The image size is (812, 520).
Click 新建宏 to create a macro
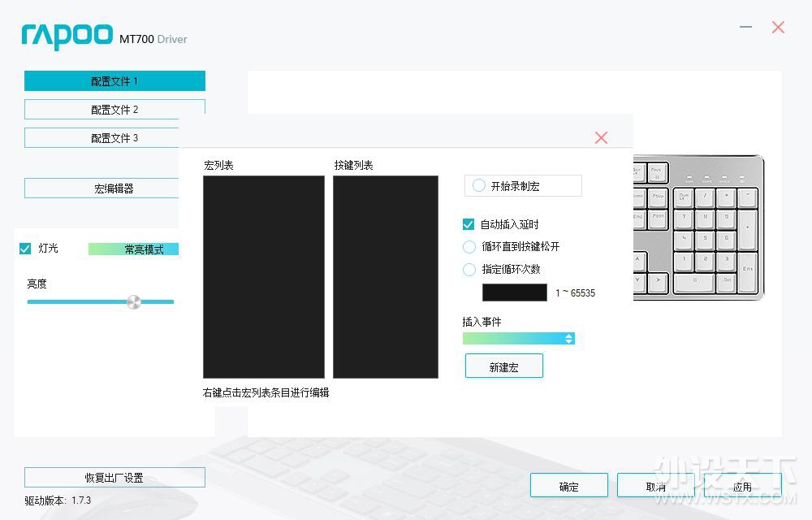click(x=504, y=366)
